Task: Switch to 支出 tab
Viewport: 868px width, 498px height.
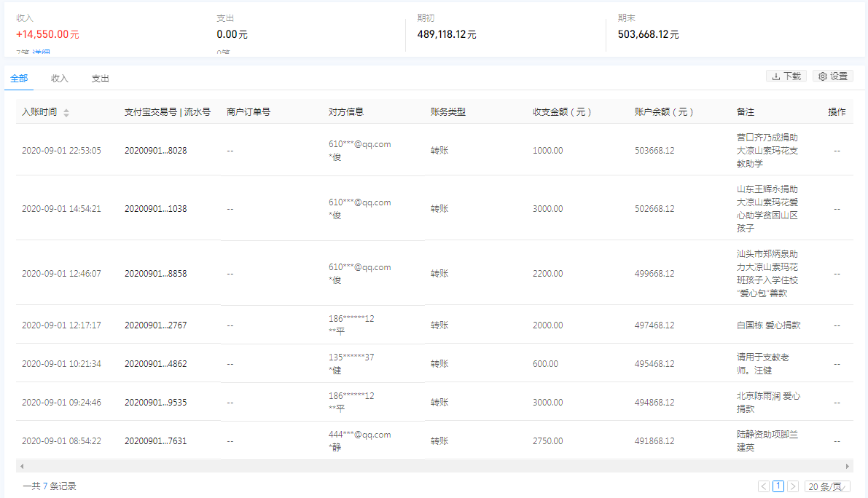Action: click(100, 79)
